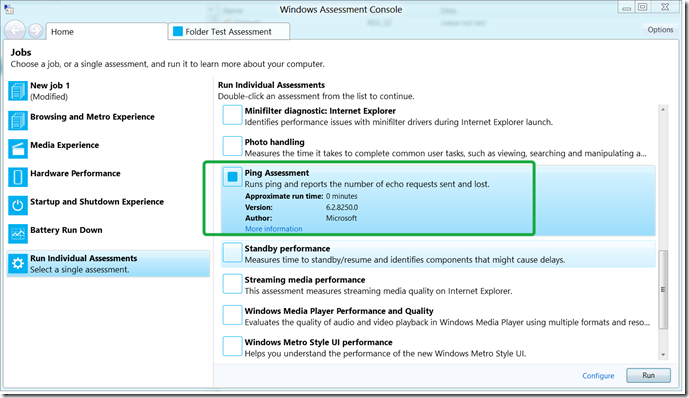Select the Standby performance assessment title
The width and height of the screenshot is (689, 398).
287,249
